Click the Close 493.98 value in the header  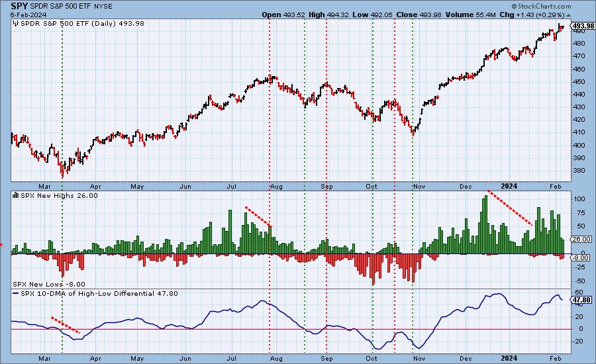click(419, 15)
